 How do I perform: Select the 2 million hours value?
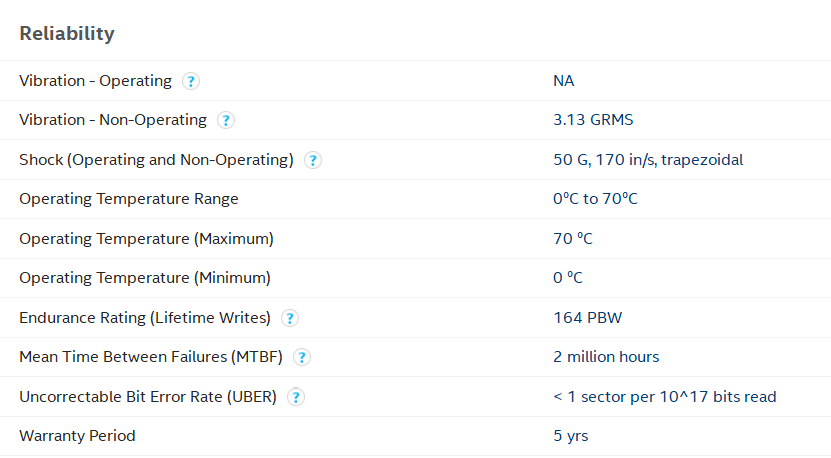point(606,357)
